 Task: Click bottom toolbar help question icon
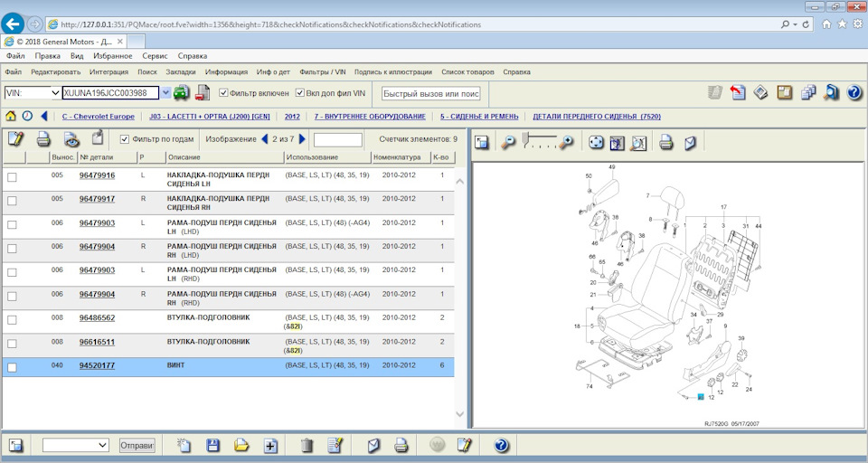coord(501,445)
